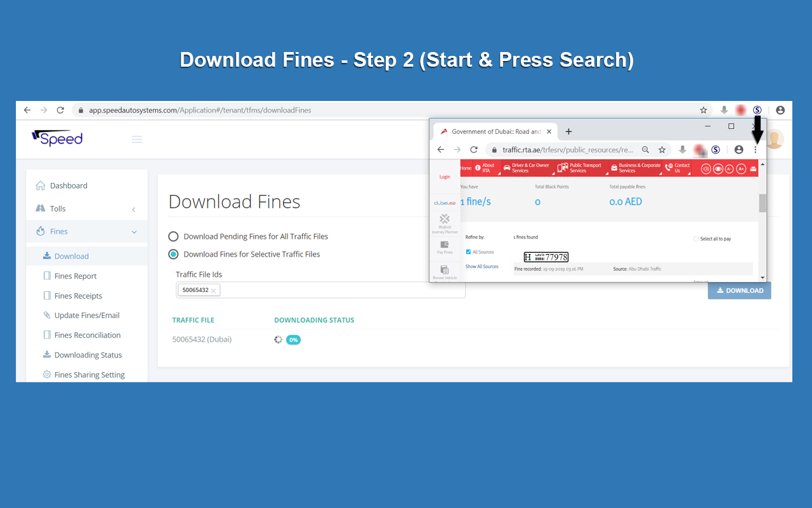
Task: Open the Tolls section icon
Action: point(39,208)
